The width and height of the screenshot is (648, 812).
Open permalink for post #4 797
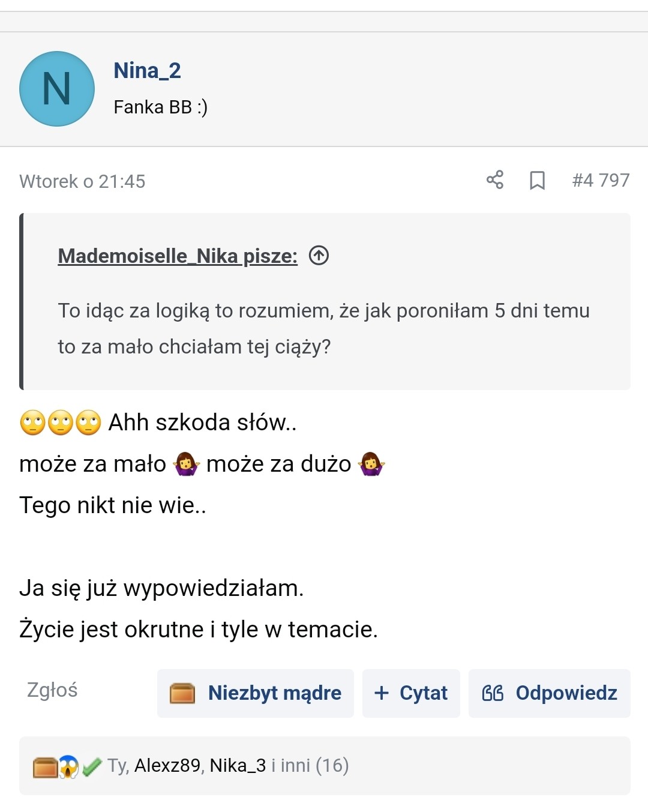click(x=601, y=180)
